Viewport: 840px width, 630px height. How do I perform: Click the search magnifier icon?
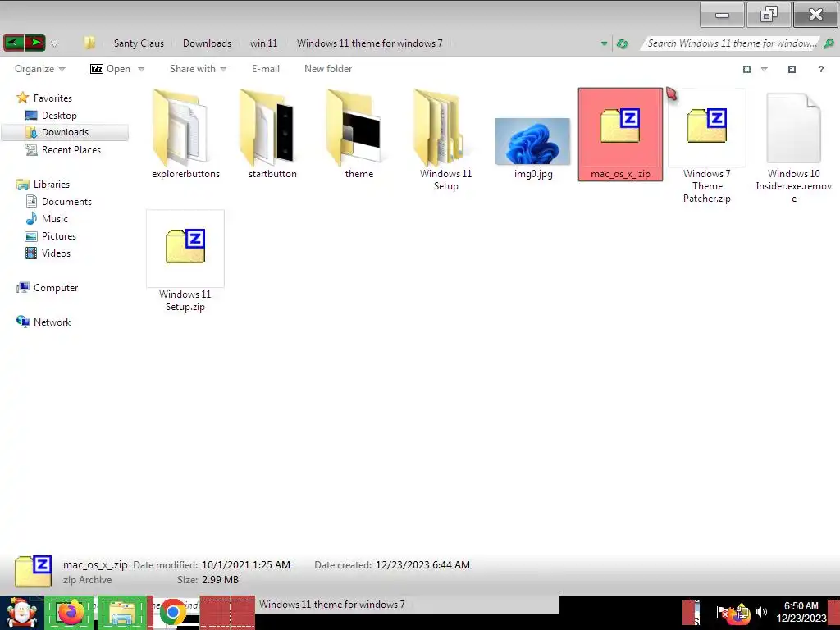(829, 43)
